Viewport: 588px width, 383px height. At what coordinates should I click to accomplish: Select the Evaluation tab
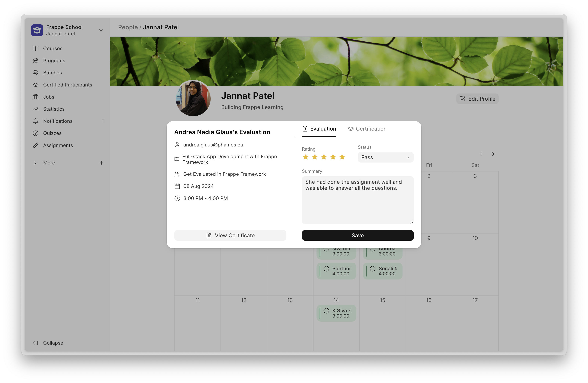pos(319,128)
